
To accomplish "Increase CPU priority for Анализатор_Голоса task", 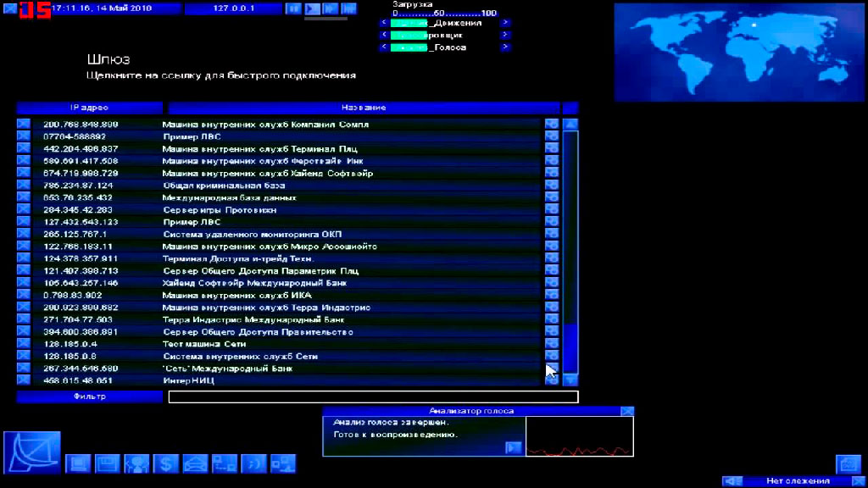I will (x=506, y=47).
